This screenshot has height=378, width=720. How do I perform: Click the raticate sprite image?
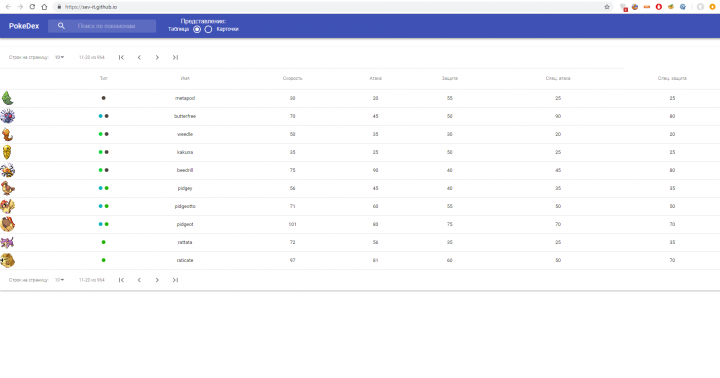(x=7, y=260)
